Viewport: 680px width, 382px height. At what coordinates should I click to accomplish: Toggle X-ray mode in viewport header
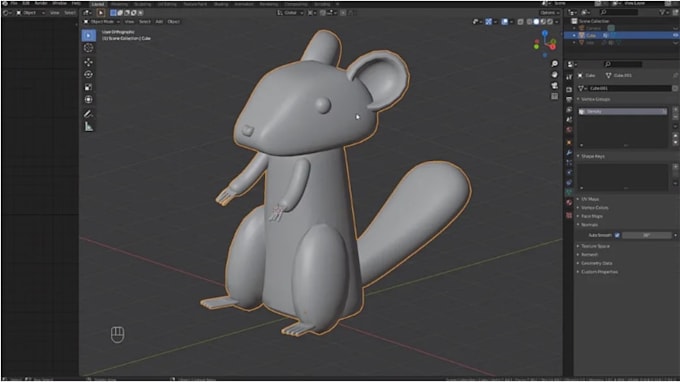(x=520, y=22)
